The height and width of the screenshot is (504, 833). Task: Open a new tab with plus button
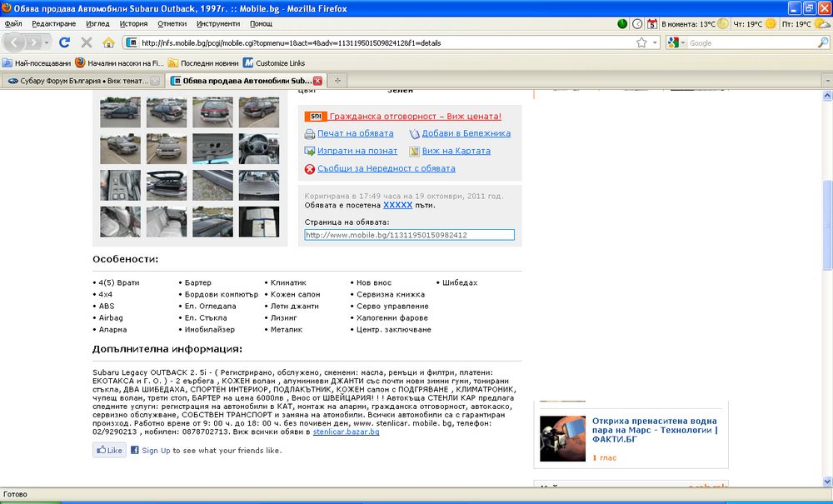337,81
